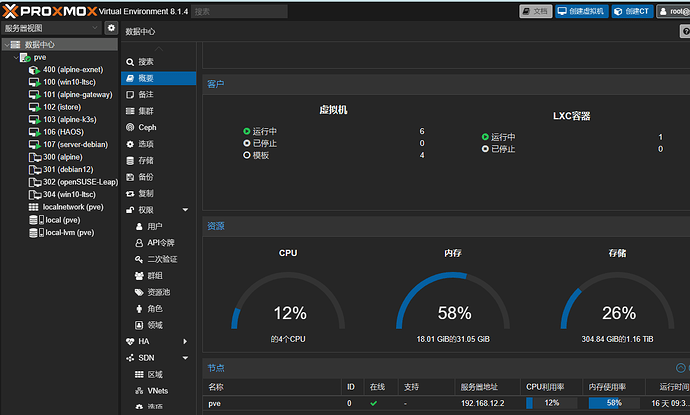The height and width of the screenshot is (415, 690).
Task: Select 106 (HAOS) in the tree
Action: pos(63,132)
